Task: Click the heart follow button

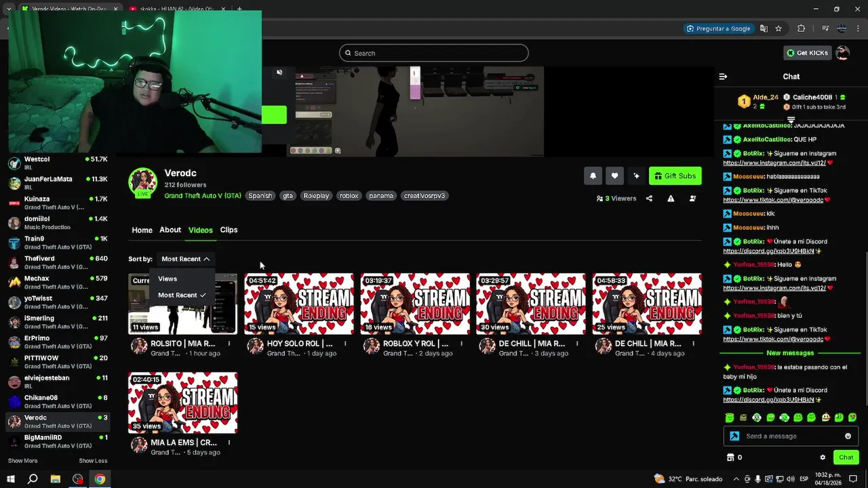Action: pos(614,176)
